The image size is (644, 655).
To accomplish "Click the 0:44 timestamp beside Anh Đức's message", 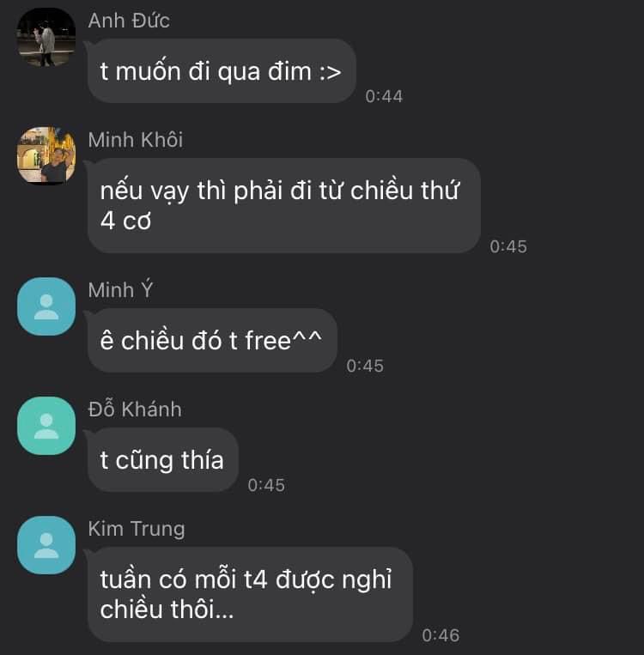I will [x=384, y=96].
